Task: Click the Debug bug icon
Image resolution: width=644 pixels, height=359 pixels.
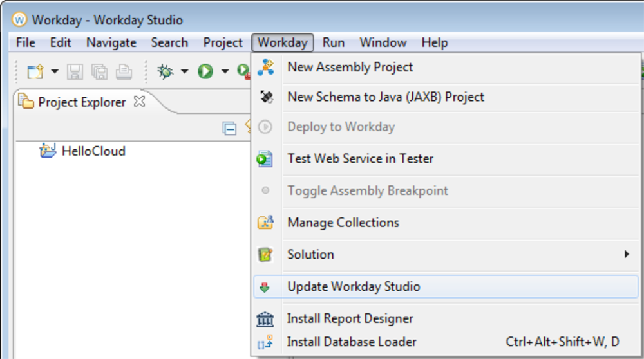Action: tap(165, 72)
